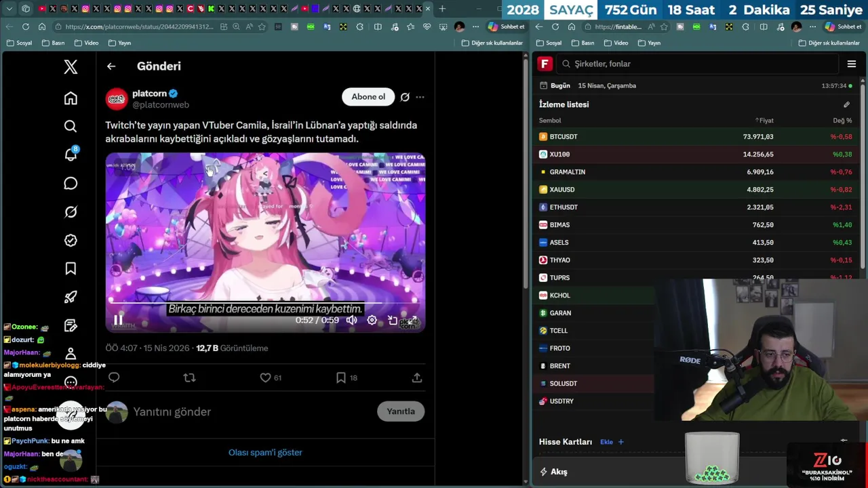Open Video bookmarks folder in left browser

pyautogui.click(x=86, y=43)
